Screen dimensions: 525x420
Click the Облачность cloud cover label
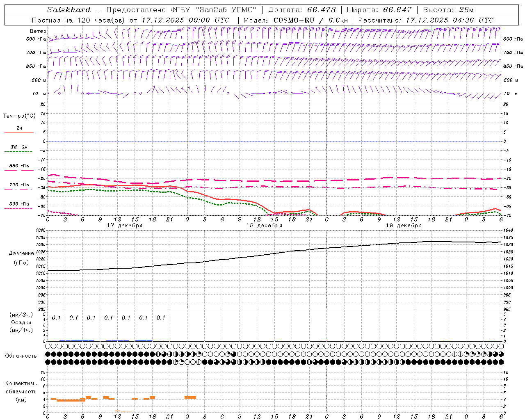21,356
